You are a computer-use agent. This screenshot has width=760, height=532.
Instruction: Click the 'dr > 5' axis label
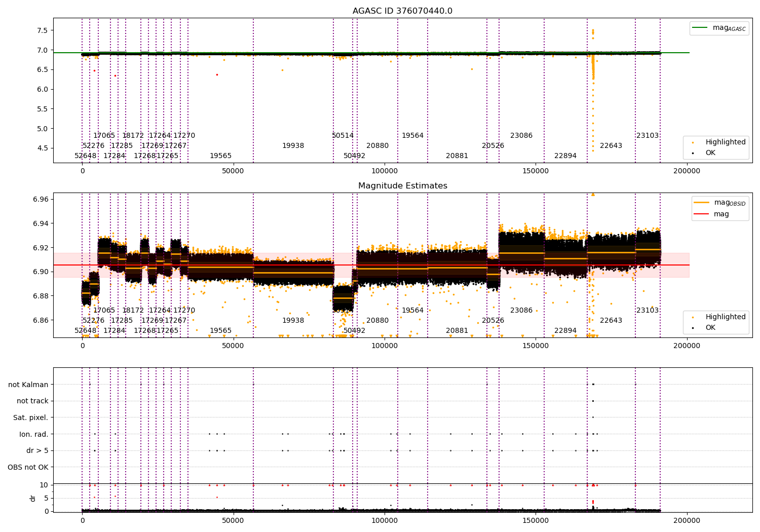[x=37, y=450]
